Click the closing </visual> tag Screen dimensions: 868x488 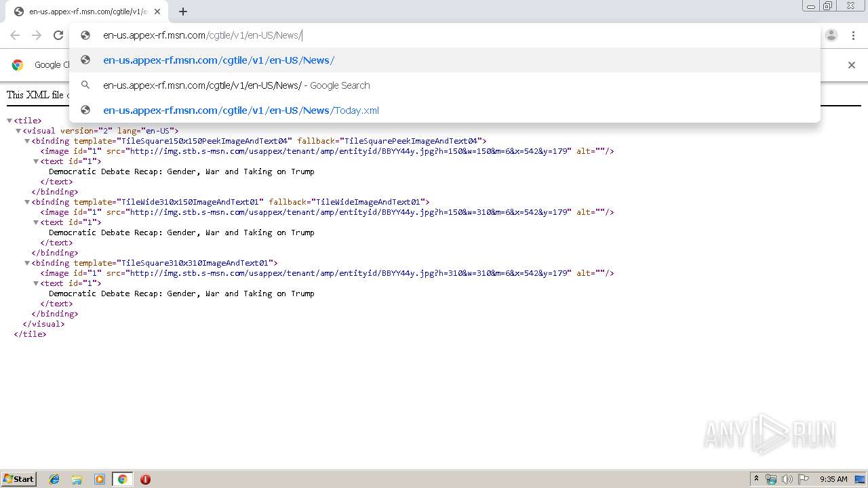tap(43, 324)
